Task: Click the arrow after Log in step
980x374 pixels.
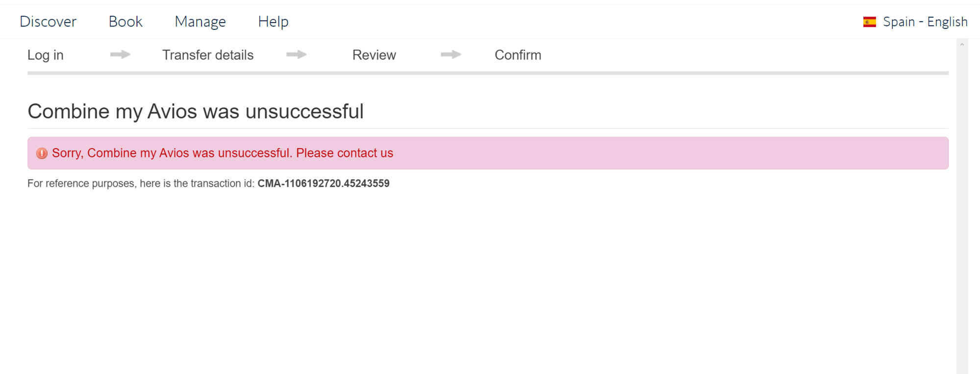Action: pos(120,54)
